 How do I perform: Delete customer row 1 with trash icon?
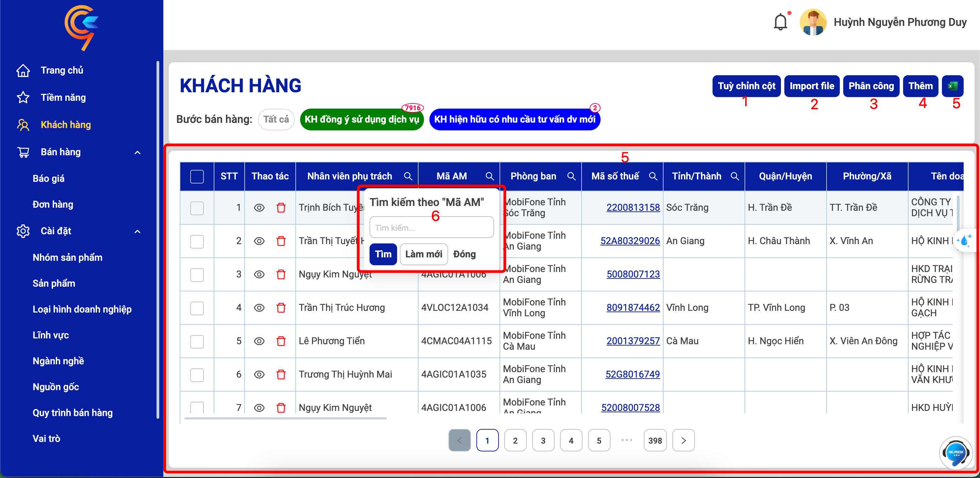click(x=281, y=207)
